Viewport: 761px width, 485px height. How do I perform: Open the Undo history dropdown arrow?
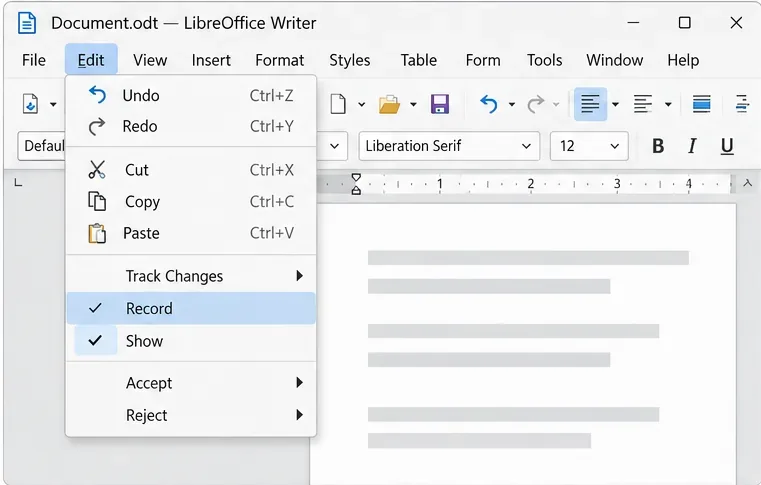pyautogui.click(x=512, y=104)
